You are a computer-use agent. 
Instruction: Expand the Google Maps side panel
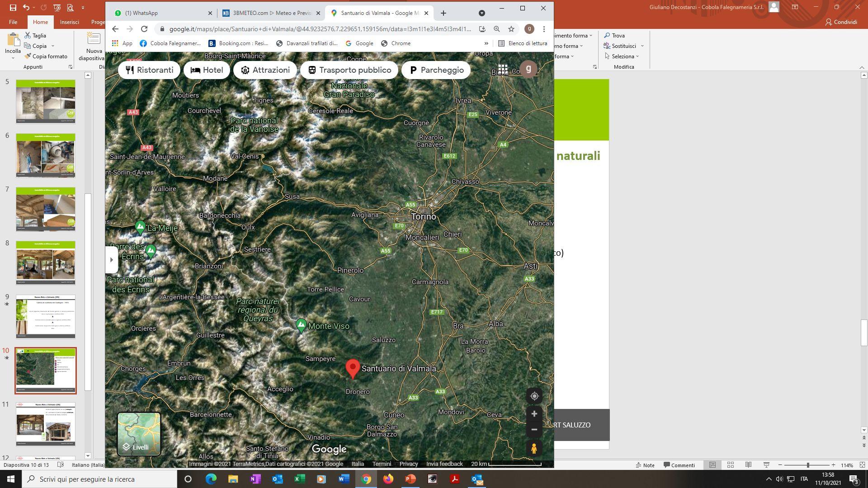point(111,260)
